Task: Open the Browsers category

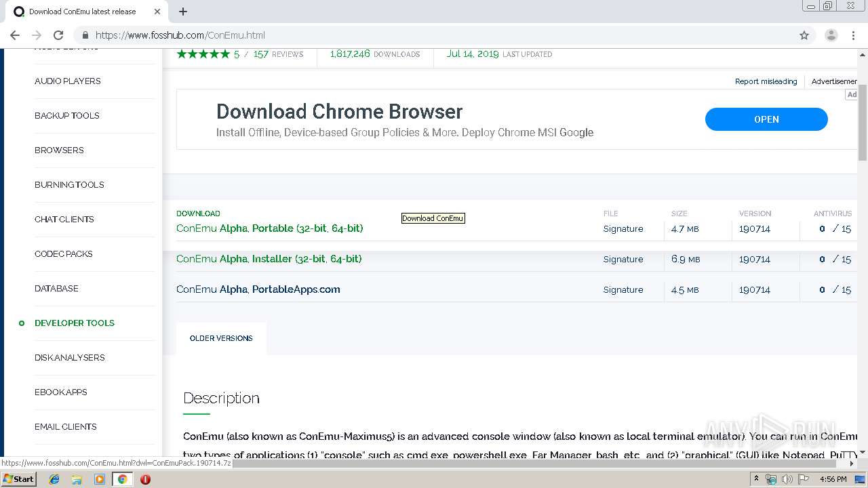Action: point(59,150)
